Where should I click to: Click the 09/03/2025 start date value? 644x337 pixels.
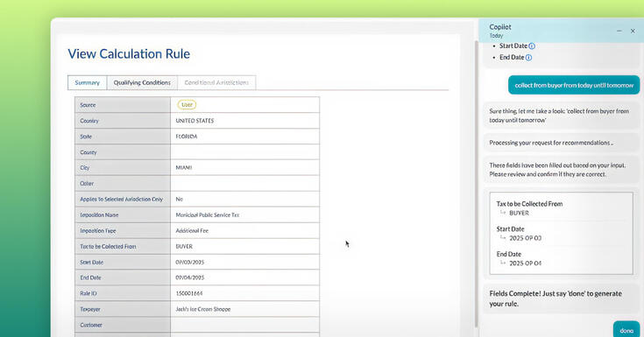coord(190,262)
